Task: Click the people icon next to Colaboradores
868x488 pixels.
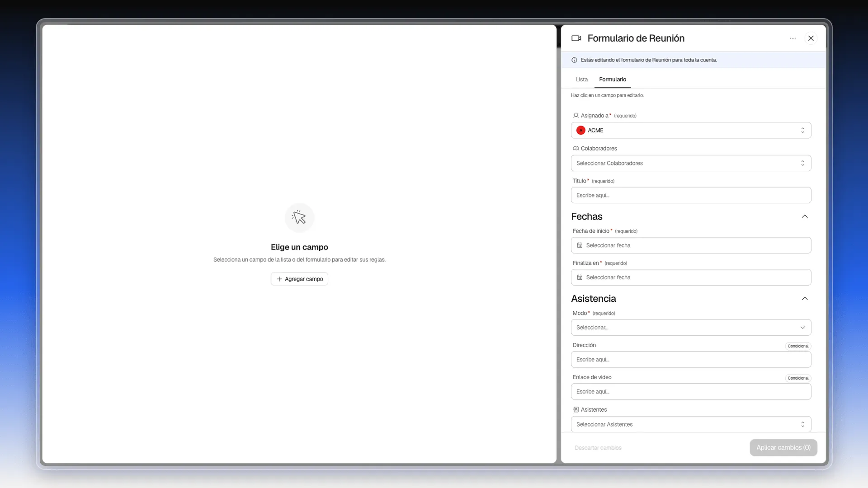Action: tap(576, 149)
